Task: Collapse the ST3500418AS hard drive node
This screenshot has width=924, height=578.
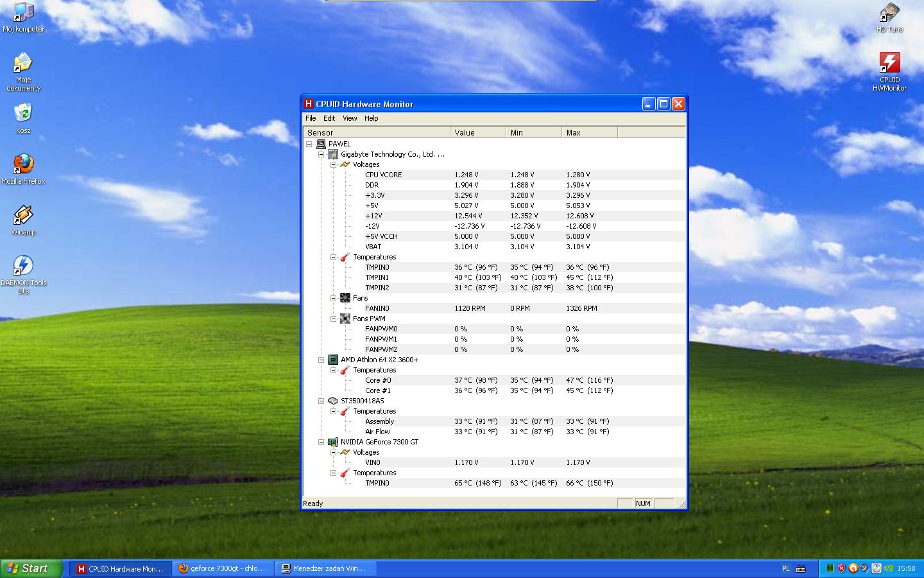Action: coord(321,401)
